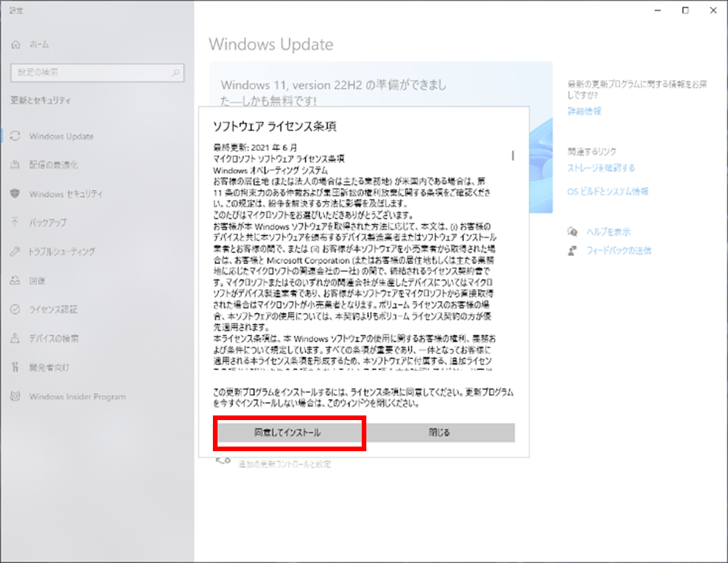The image size is (728, 563).
Task: Click the license text scrollbar thumb
Action: pos(512,155)
